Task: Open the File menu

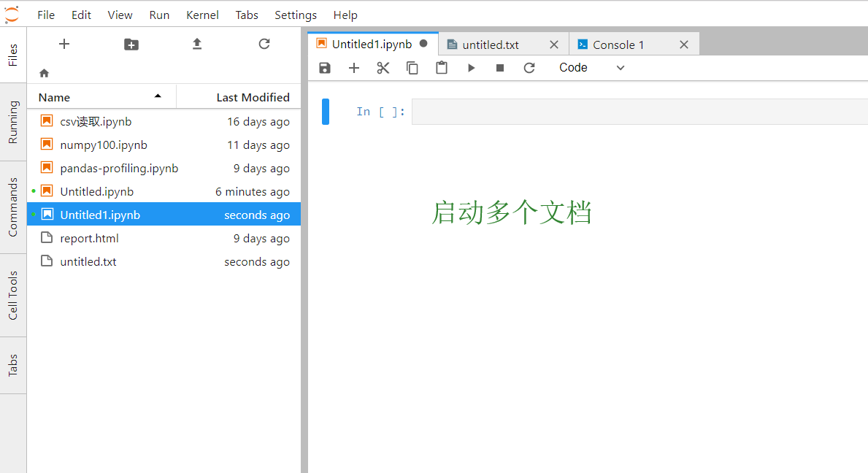Action: [x=46, y=15]
